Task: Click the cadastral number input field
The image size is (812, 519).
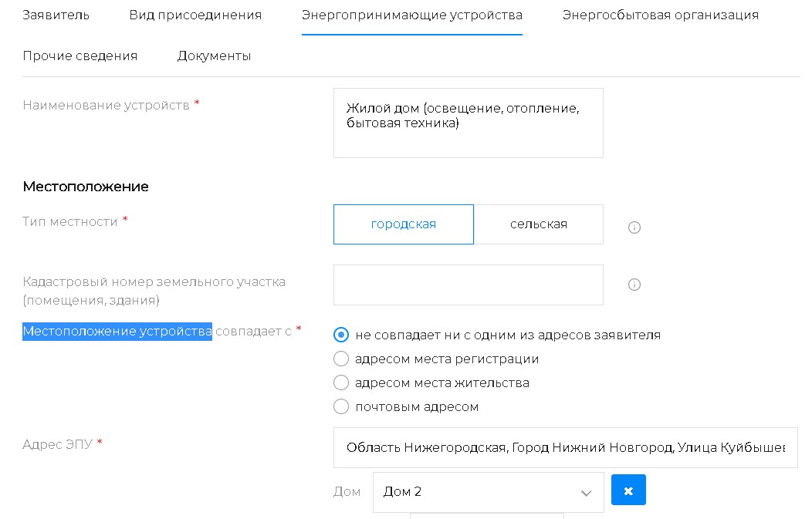Action: (x=468, y=285)
